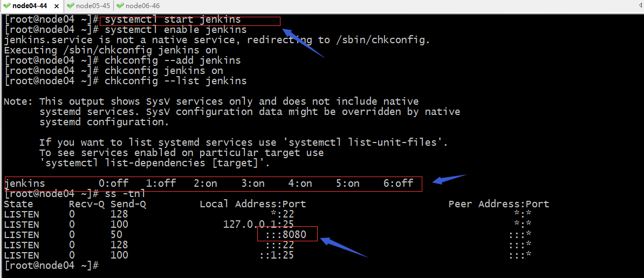Click the 'Peer Address:Port' column header
644x278 pixels.
(498, 204)
